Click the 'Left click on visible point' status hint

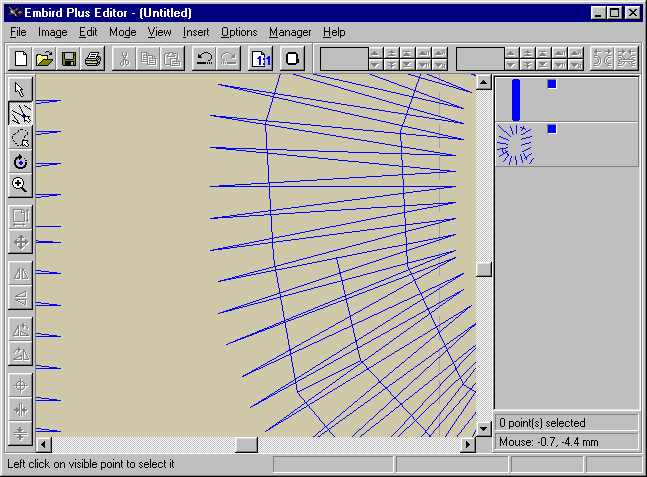click(x=91, y=464)
